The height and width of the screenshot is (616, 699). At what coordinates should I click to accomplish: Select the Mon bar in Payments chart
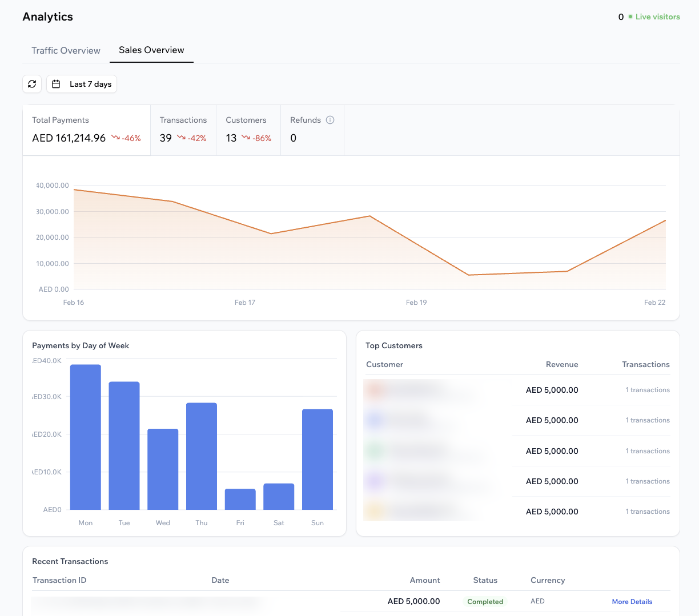point(85,436)
